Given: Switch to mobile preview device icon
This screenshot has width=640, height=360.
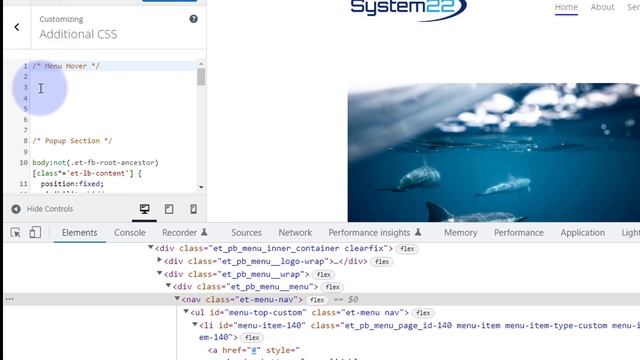Looking at the screenshot, I should click(x=193, y=209).
